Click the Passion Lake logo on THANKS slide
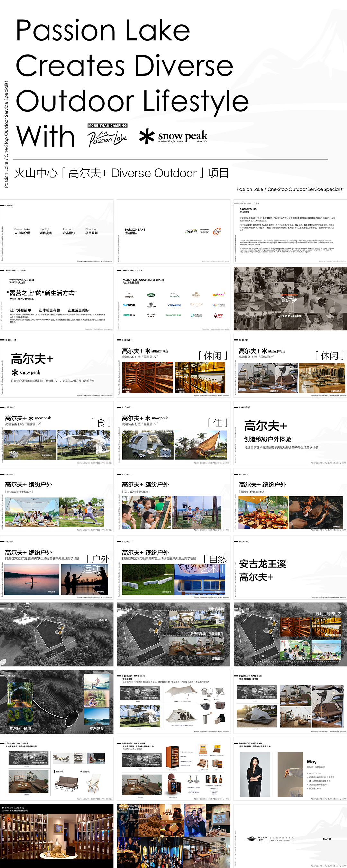This screenshot has height=868, width=347. (x=257, y=839)
